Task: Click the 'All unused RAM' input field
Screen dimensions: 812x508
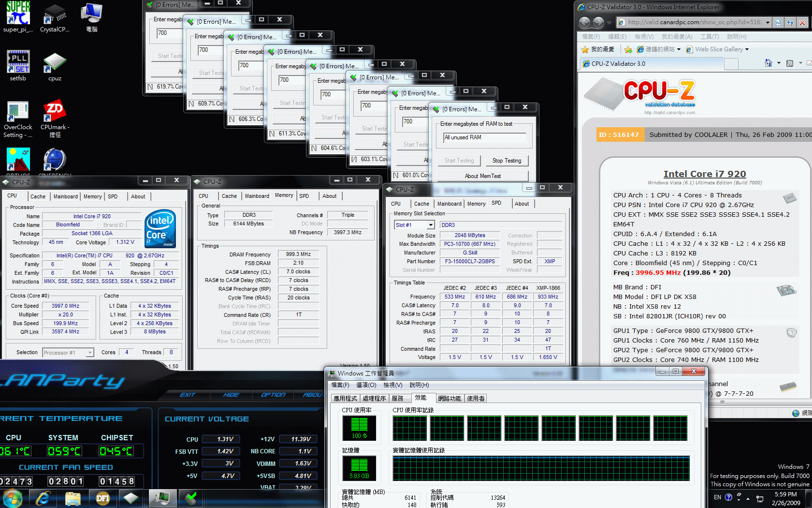Action: 485,137
